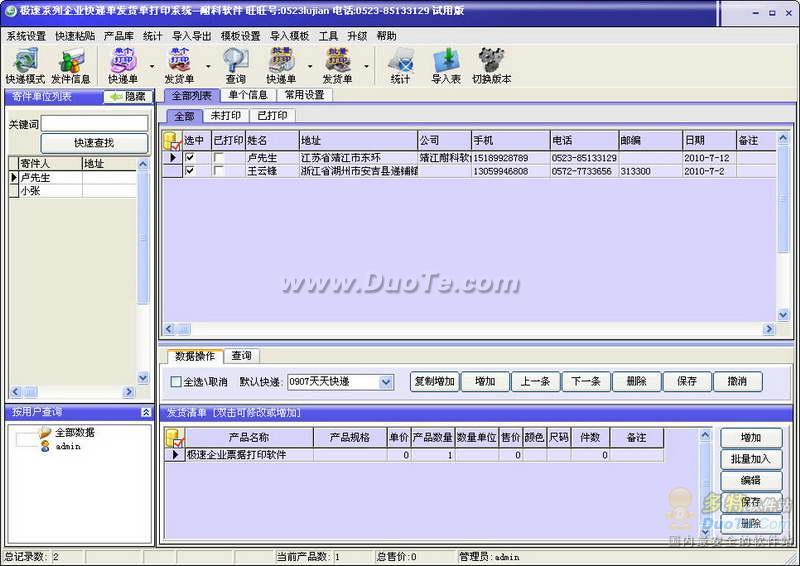
Task: Click single-print 快递单 toolbar icon
Action: tap(123, 65)
